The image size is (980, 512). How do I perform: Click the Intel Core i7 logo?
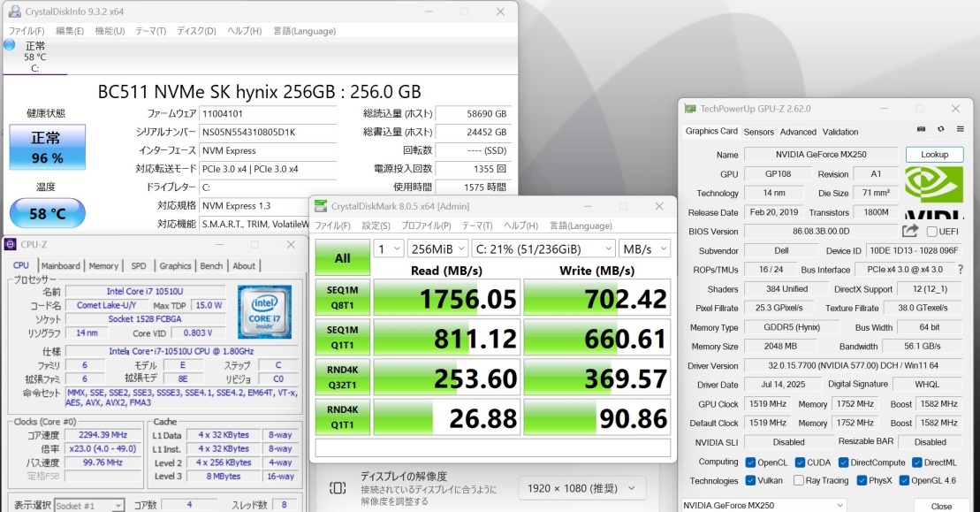[x=263, y=310]
